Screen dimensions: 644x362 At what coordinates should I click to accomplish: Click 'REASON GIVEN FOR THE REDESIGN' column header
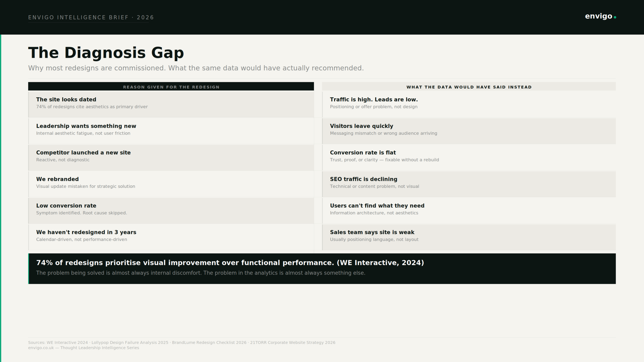[x=171, y=87]
